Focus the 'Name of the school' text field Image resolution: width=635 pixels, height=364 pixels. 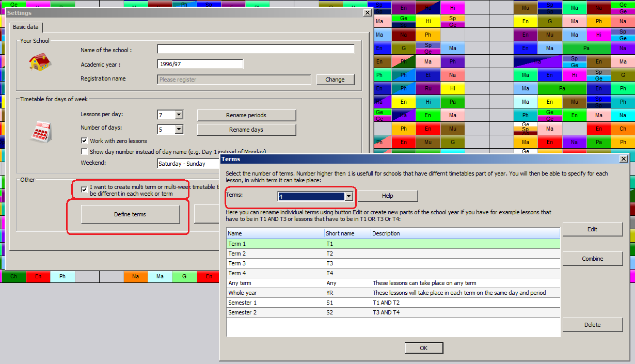[256, 50]
